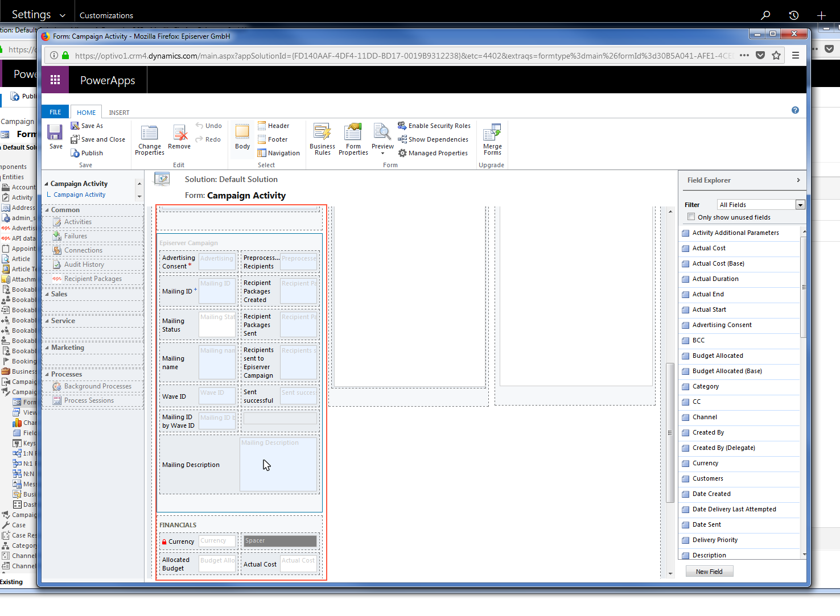Collapse the Sales navigation section
The image size is (840, 616).
pos(47,294)
